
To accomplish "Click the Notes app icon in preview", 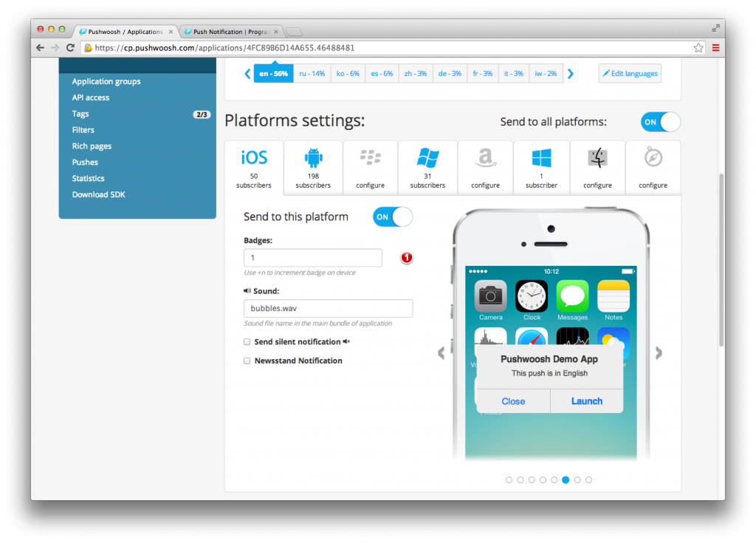I will 614,296.
